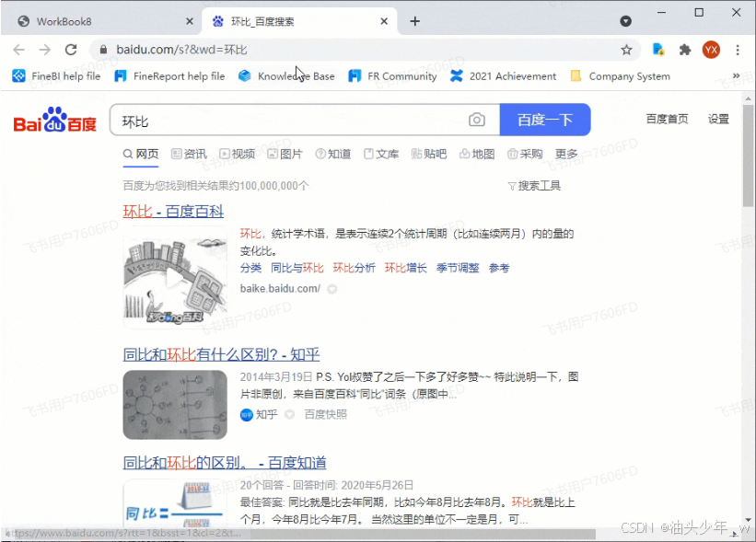Open the 环比 - 百度百科 result
Screen dimensions: 756x542
click(173, 211)
